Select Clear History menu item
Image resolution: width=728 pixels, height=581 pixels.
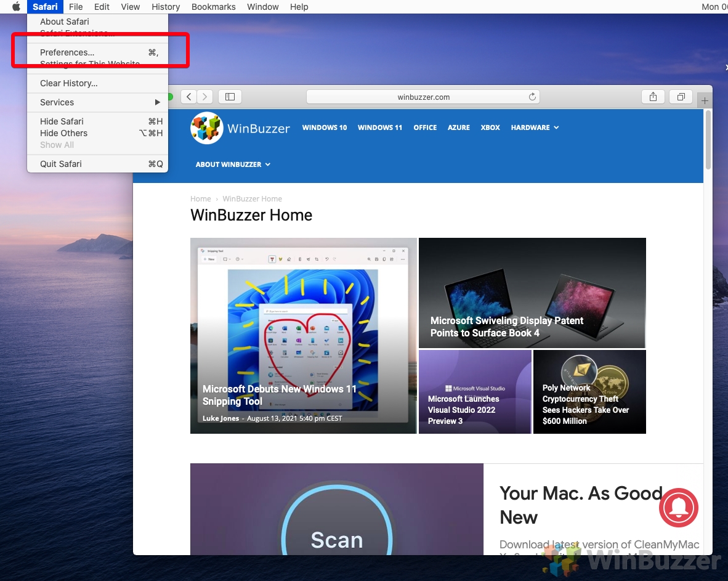(x=97, y=83)
